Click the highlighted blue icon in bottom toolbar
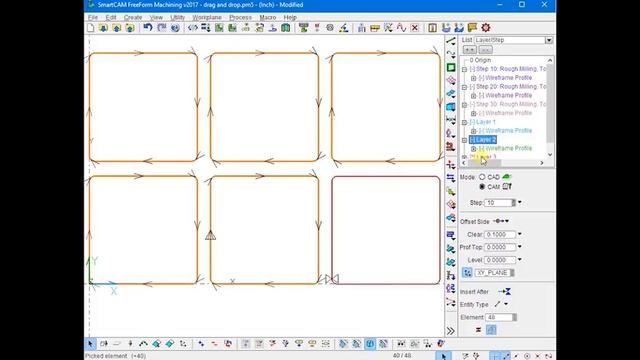640x360 pixels. (x=370, y=344)
